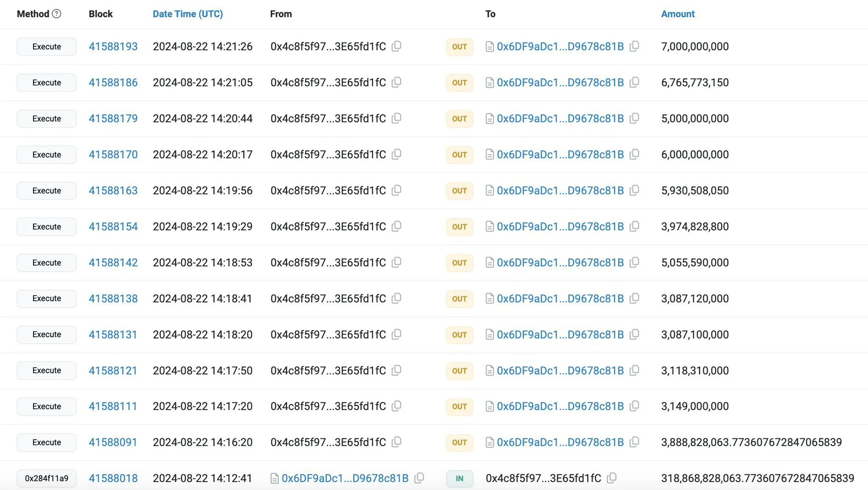Copy To address in block 41588154 row
This screenshot has width=868, height=490.
(634, 227)
